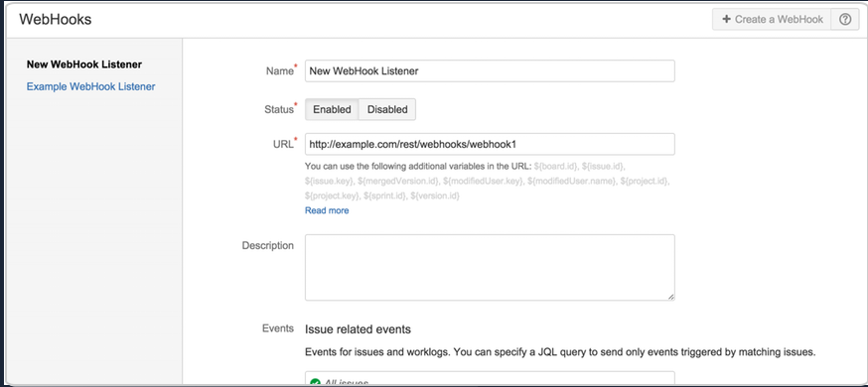
Task: Insert the ${issue.key} URL variable
Action: point(329,181)
